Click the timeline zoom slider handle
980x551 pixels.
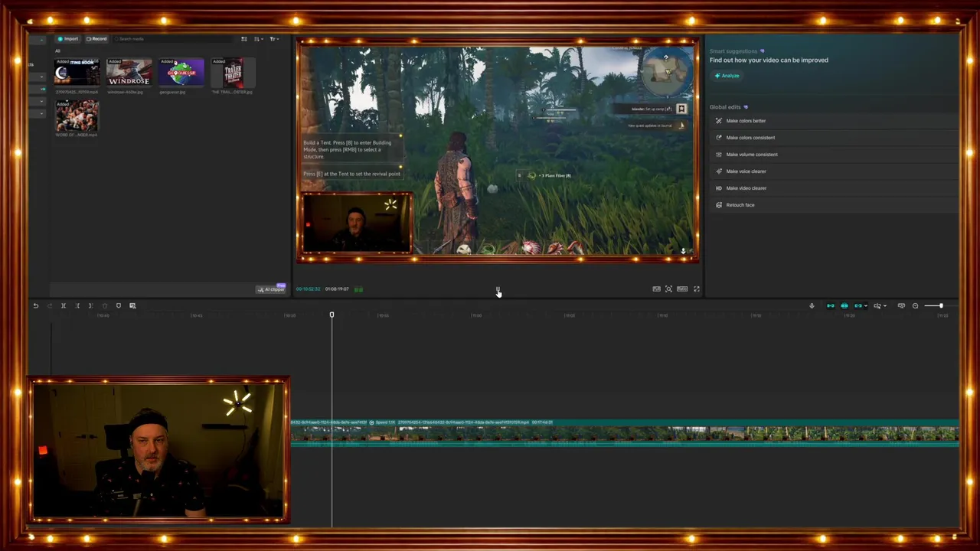[941, 306]
